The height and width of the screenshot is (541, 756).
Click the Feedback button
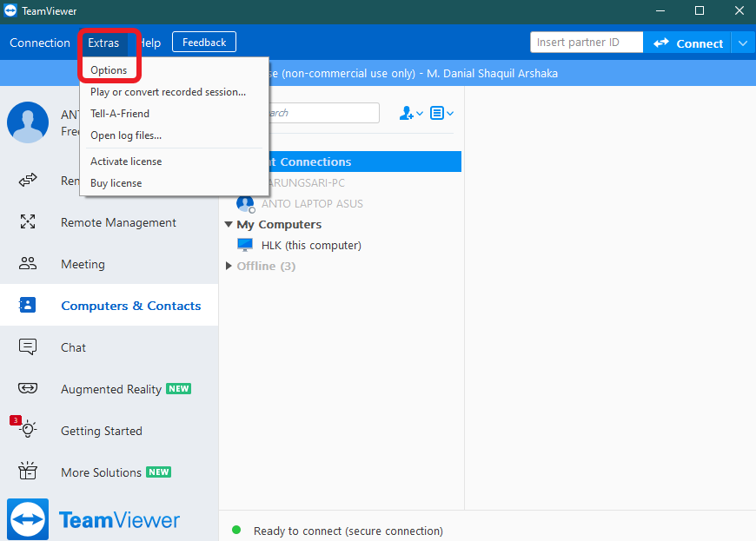coord(203,41)
